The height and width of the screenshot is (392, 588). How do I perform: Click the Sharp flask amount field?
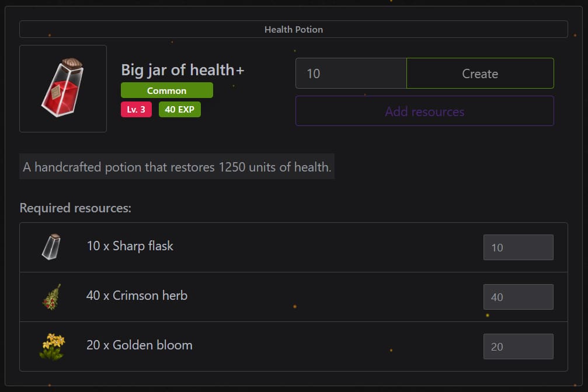[518, 247]
